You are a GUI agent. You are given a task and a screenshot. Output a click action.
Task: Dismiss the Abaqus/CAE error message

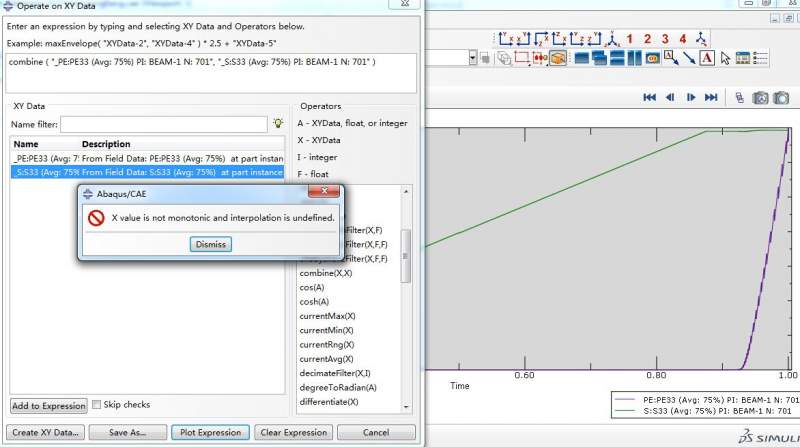point(211,244)
